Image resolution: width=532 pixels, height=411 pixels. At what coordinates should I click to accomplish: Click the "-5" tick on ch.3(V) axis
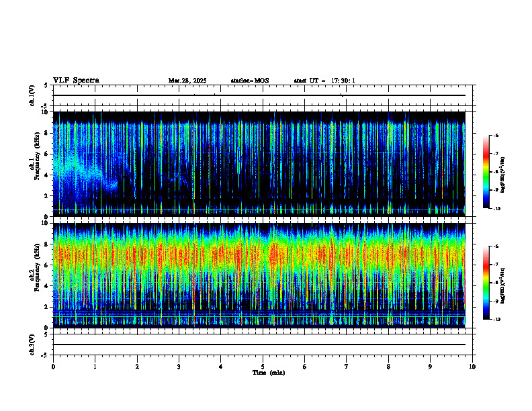point(45,355)
